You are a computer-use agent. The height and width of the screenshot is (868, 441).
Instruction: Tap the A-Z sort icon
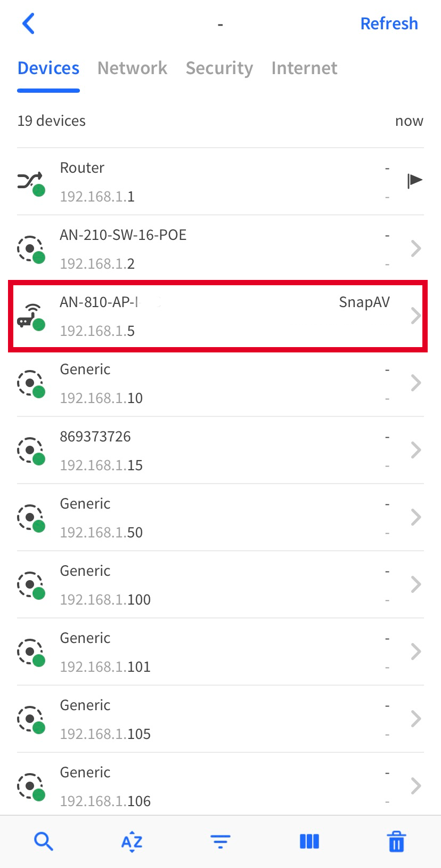[x=132, y=842]
